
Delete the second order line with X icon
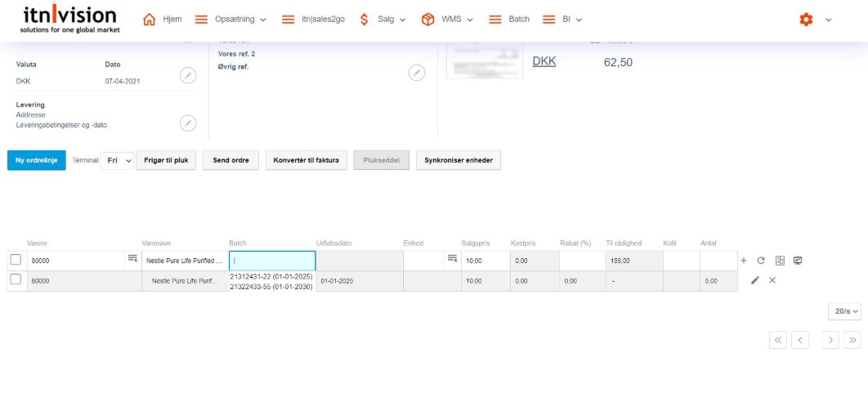[772, 280]
